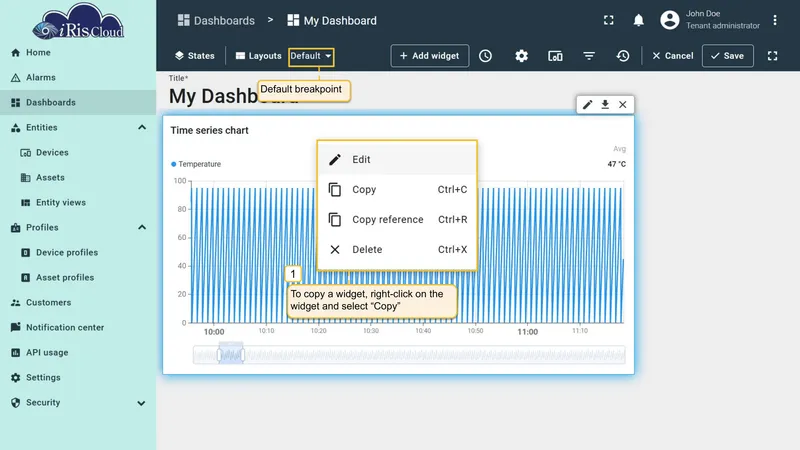Click the Add widget button

[430, 56]
